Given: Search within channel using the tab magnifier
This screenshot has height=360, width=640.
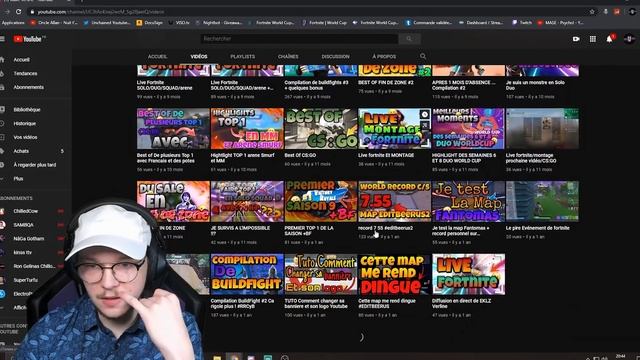Looking at the screenshot, I should 423,56.
